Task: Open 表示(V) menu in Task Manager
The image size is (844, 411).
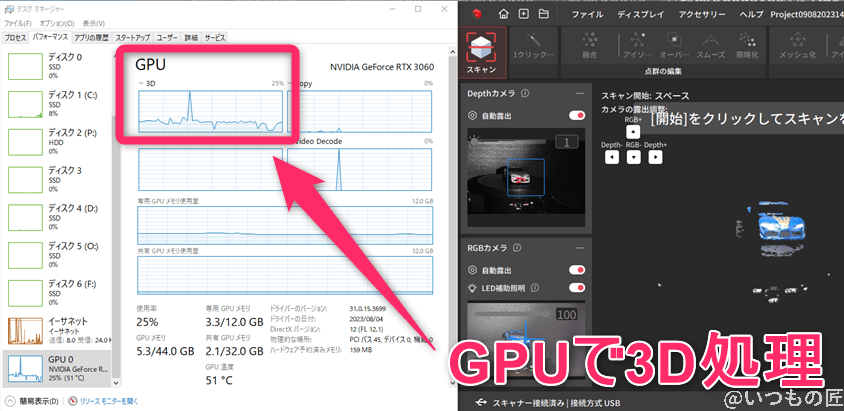Action: click(94, 24)
